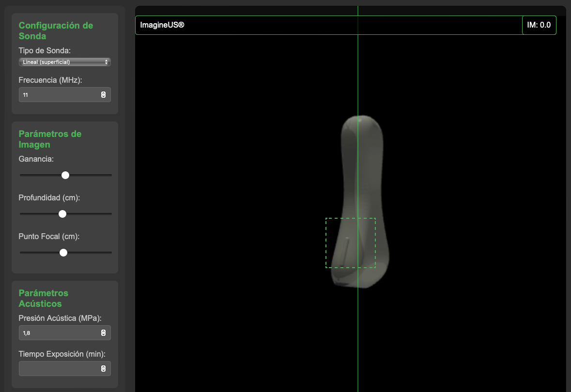The height and width of the screenshot is (392, 571).
Task: Click the Frecuencia stepper arrows
Action: click(x=103, y=95)
